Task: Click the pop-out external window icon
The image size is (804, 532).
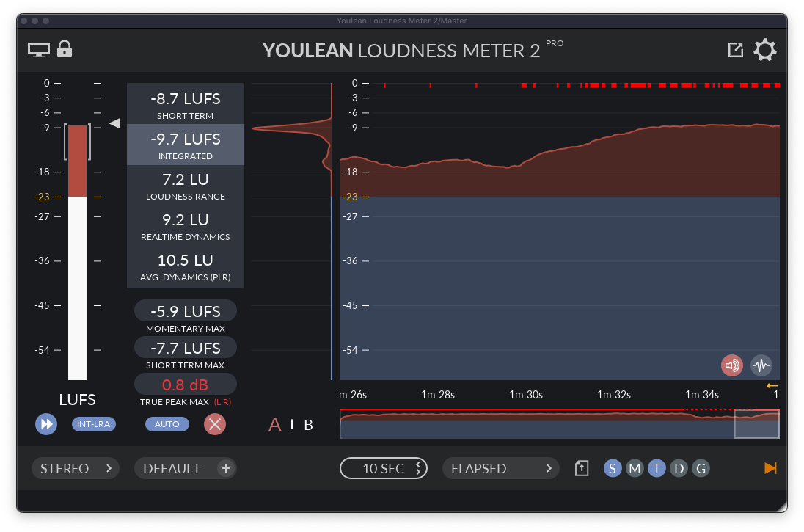Action: 735,50
